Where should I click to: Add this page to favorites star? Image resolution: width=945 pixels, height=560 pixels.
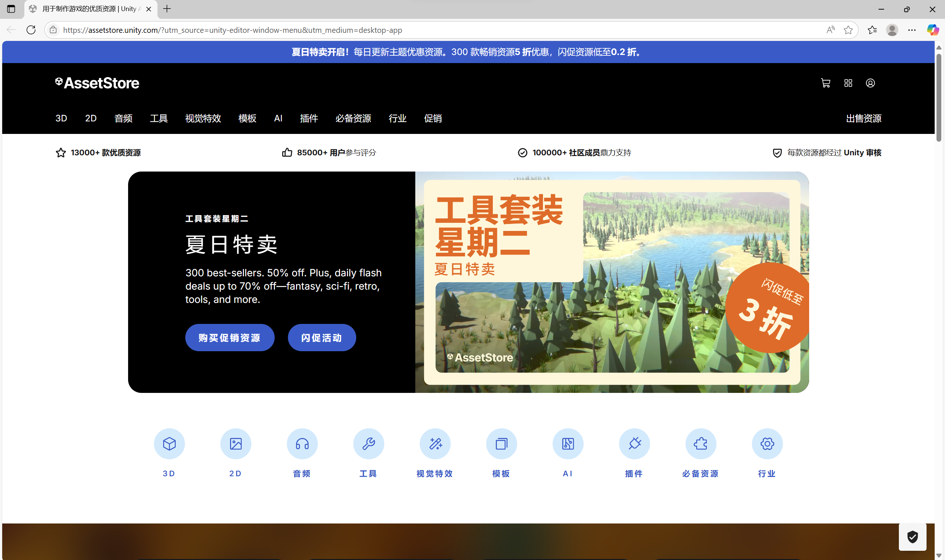pyautogui.click(x=848, y=30)
